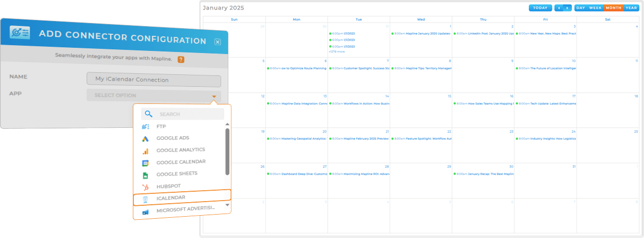Open 'January Recap: The Best Mapline' event

483,174
